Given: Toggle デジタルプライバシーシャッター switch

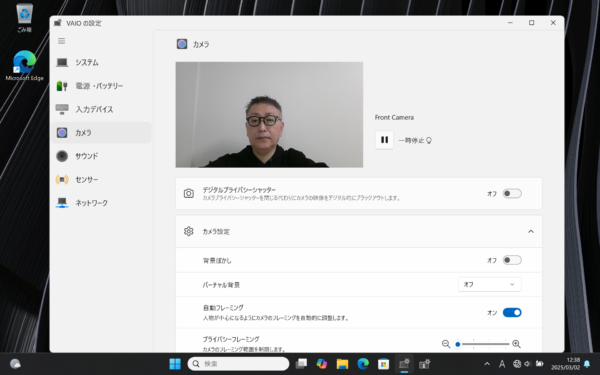Looking at the screenshot, I should (x=512, y=193).
